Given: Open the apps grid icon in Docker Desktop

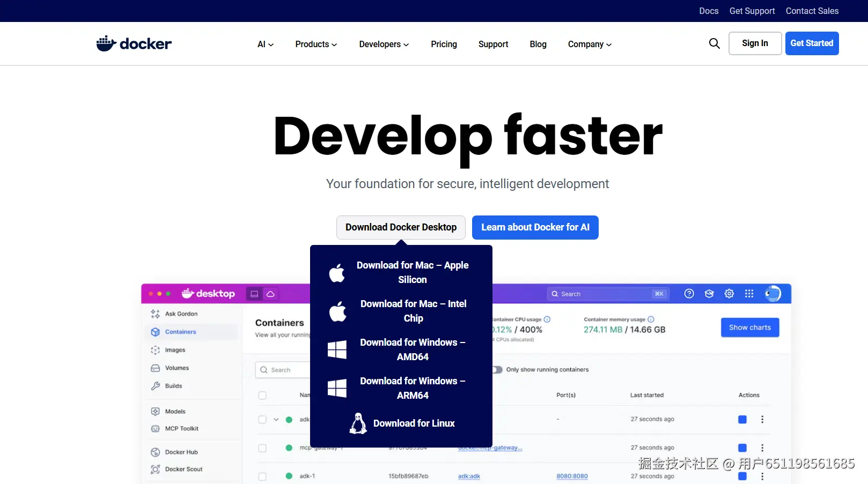Looking at the screenshot, I should [x=749, y=294].
